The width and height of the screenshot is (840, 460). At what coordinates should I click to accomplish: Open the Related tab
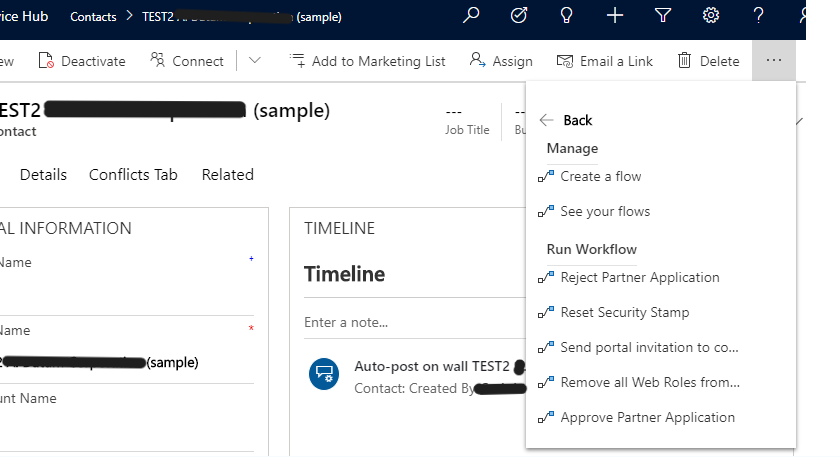pyautogui.click(x=227, y=174)
